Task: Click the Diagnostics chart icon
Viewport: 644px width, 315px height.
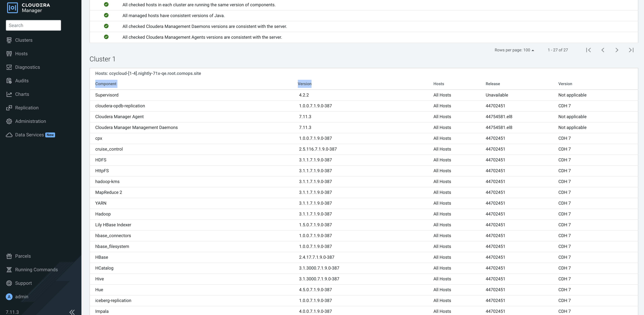Action: pyautogui.click(x=9, y=67)
